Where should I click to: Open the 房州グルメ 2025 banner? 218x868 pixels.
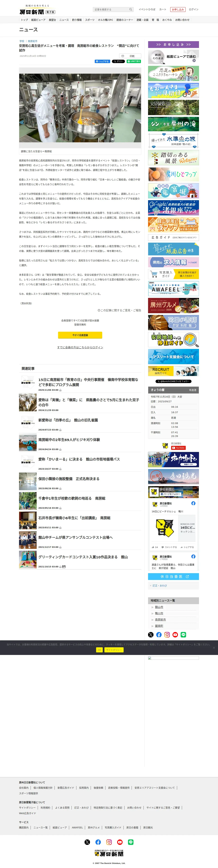[x=174, y=306]
